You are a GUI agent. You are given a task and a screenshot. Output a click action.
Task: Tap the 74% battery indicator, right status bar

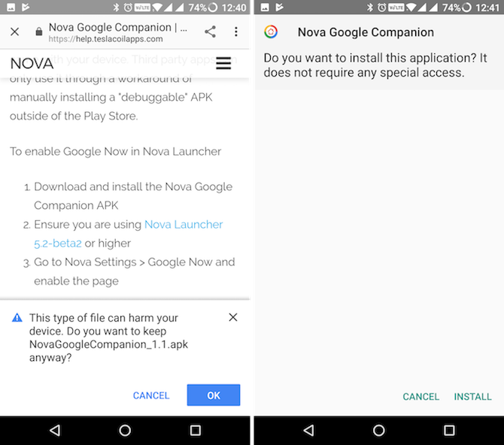pyautogui.click(x=457, y=7)
